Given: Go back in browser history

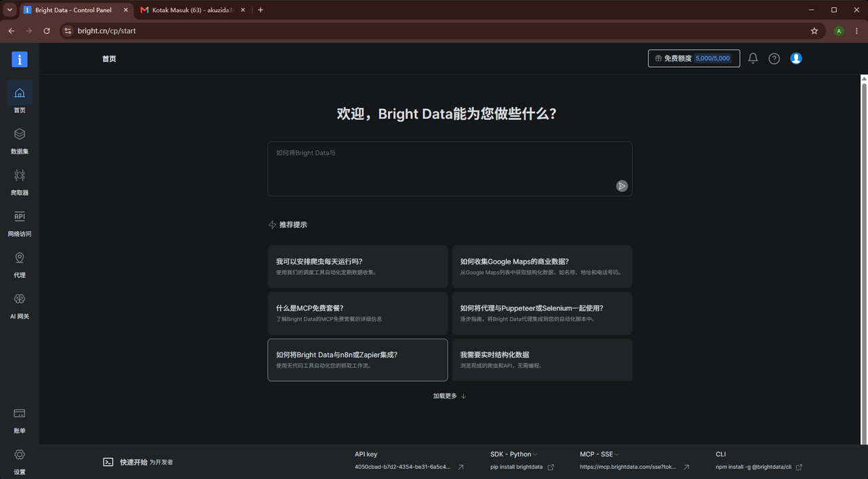Looking at the screenshot, I should click(x=11, y=30).
